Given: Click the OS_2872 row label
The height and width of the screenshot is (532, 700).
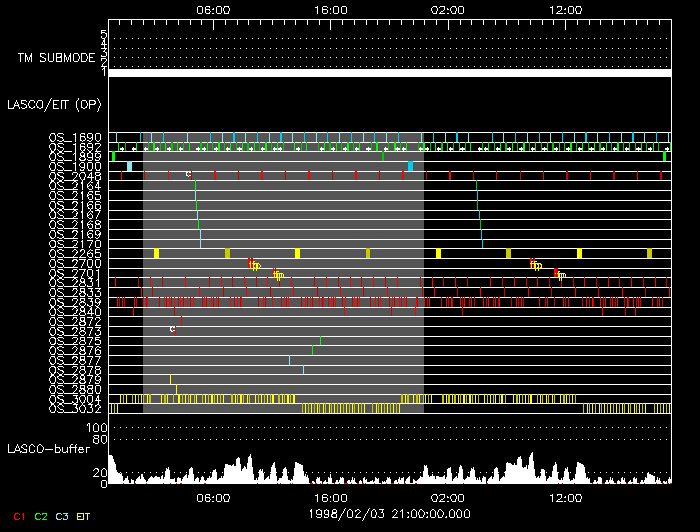Looking at the screenshot, I should click(75, 321).
